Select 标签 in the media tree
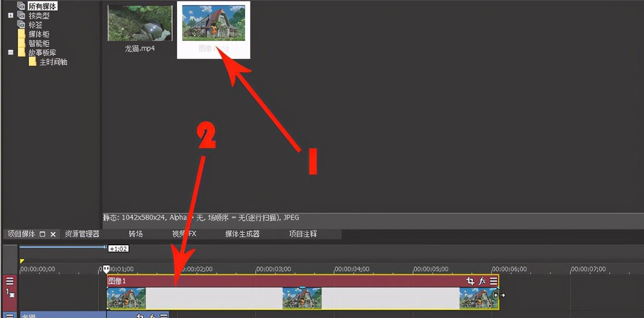 pos(35,25)
